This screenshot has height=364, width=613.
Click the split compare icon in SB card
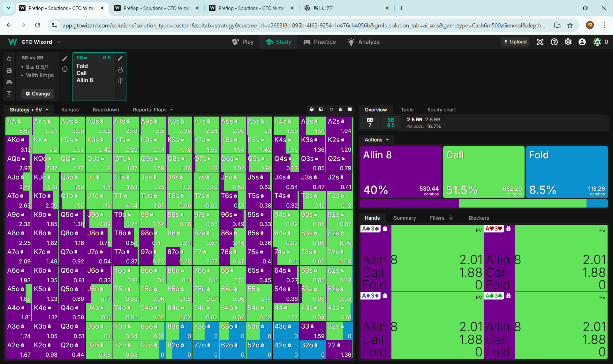(120, 81)
